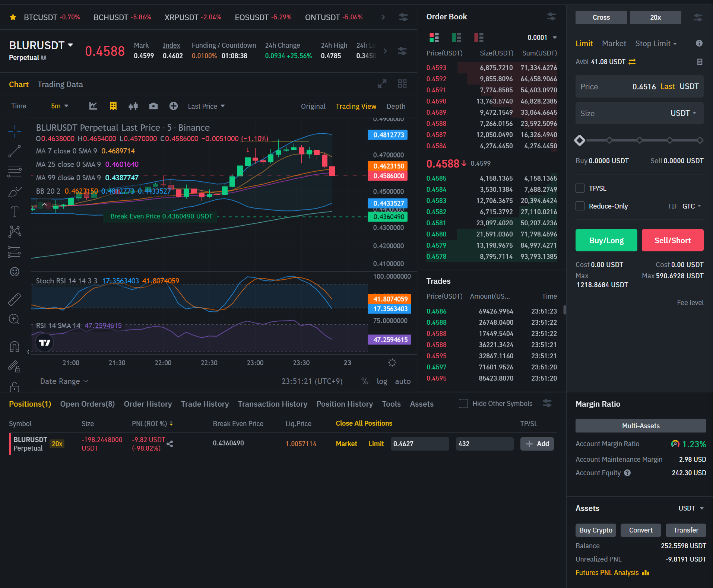Screen dimensions: 713x588
Task: Enable the TP/SL checkbox
Action: click(x=580, y=188)
